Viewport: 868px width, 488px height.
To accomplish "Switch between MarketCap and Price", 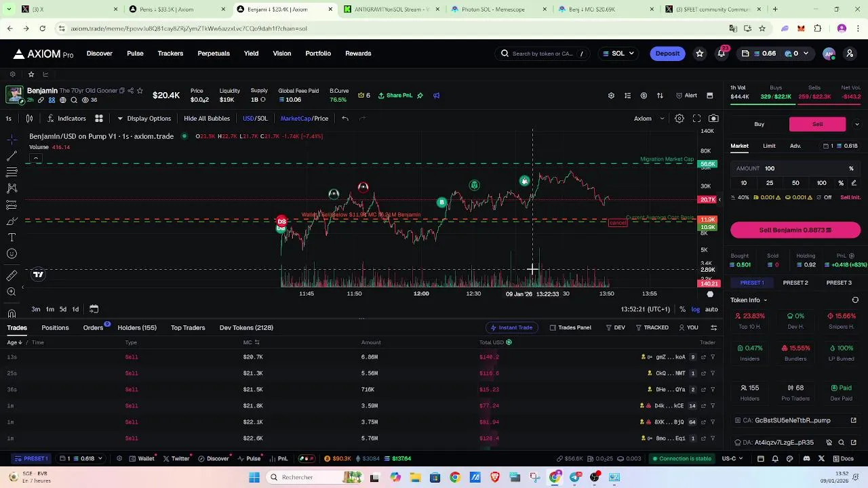I will coord(304,119).
